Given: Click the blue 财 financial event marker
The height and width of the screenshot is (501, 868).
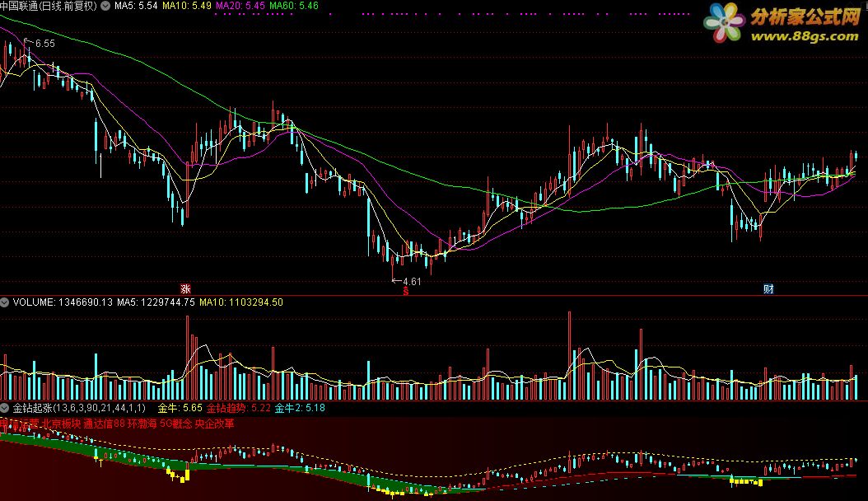Looking at the screenshot, I should coord(768,289).
